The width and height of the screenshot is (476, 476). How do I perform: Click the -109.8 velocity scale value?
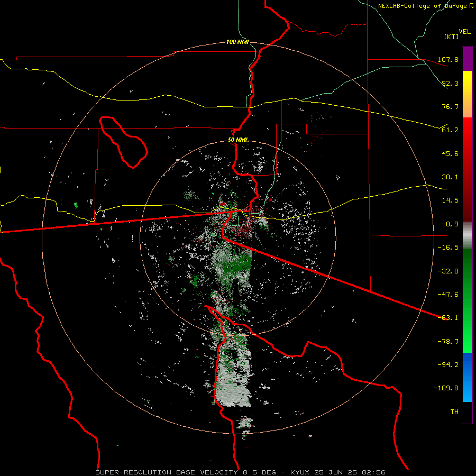pyautogui.click(x=446, y=388)
